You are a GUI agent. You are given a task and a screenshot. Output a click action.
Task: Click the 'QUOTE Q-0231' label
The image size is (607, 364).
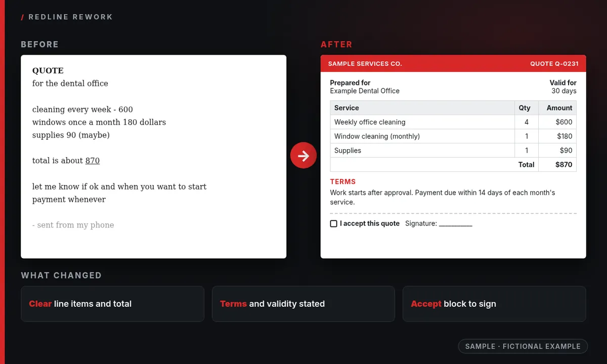[x=554, y=64]
